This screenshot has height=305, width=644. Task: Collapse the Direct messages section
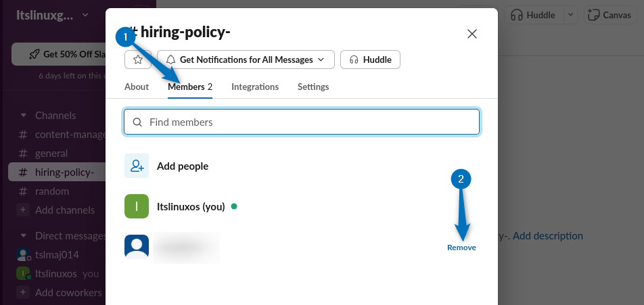24,236
